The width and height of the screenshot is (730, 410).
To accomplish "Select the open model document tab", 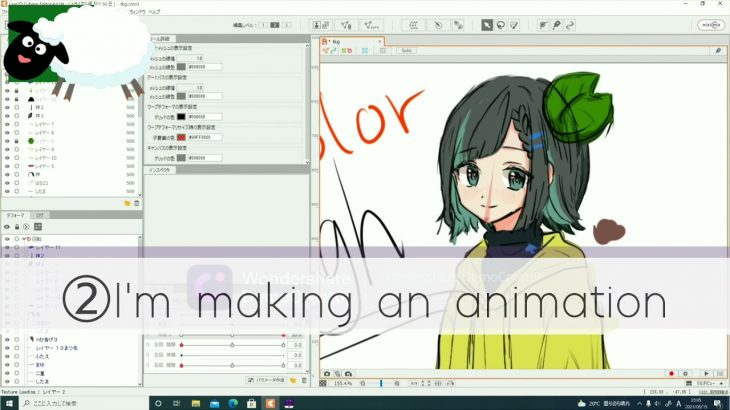I will (x=352, y=41).
